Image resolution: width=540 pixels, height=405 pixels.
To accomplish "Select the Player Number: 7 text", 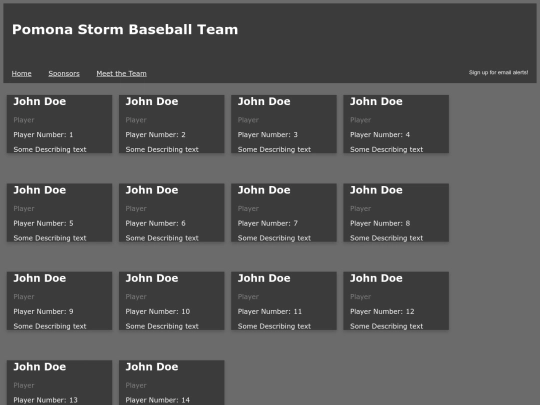I will click(268, 223).
